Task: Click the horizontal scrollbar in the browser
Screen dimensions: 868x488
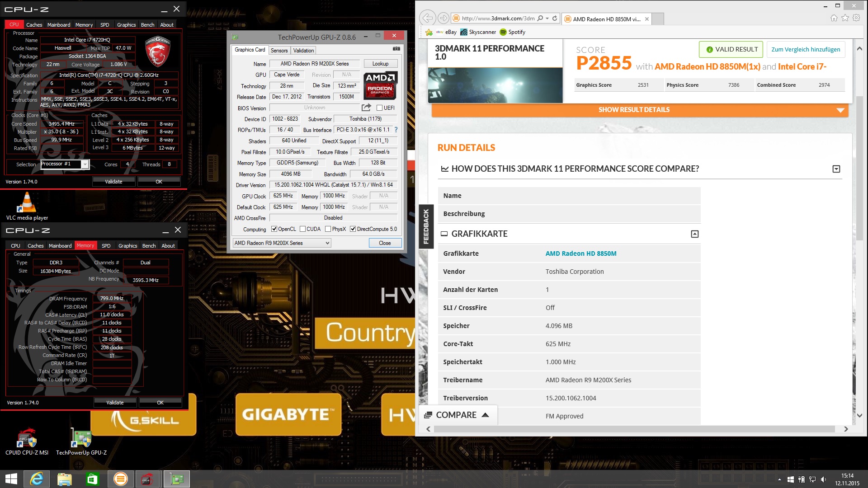Action: click(634, 429)
